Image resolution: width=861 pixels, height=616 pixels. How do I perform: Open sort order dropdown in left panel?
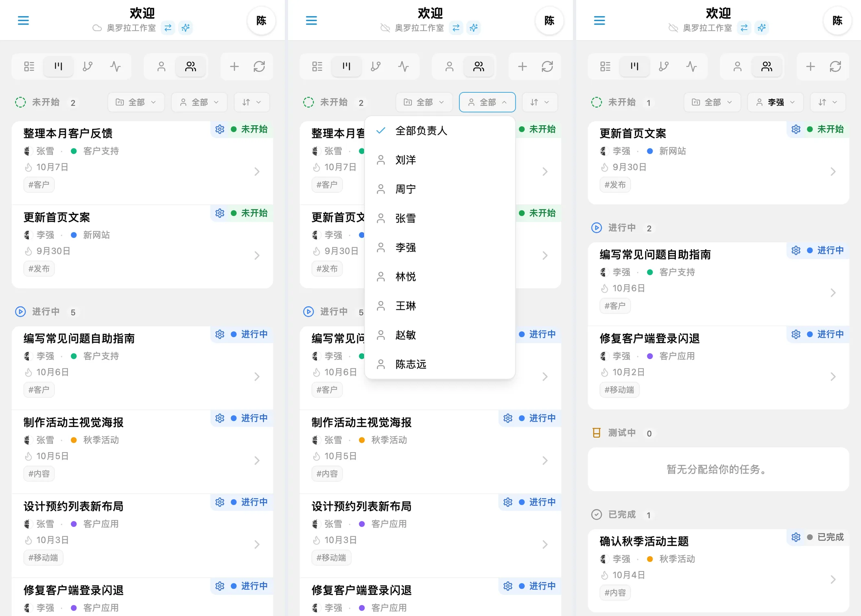(252, 102)
